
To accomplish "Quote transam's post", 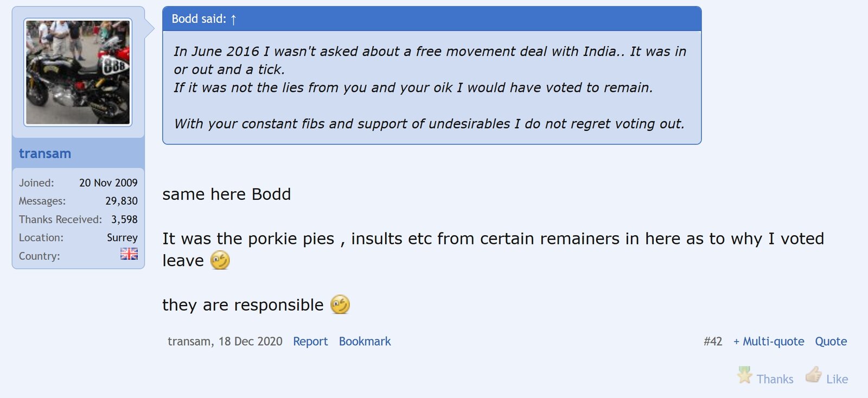I will click(x=831, y=342).
